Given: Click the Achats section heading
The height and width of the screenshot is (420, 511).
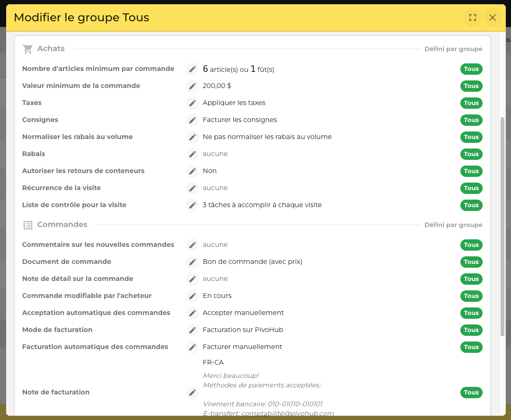Looking at the screenshot, I should coord(51,49).
